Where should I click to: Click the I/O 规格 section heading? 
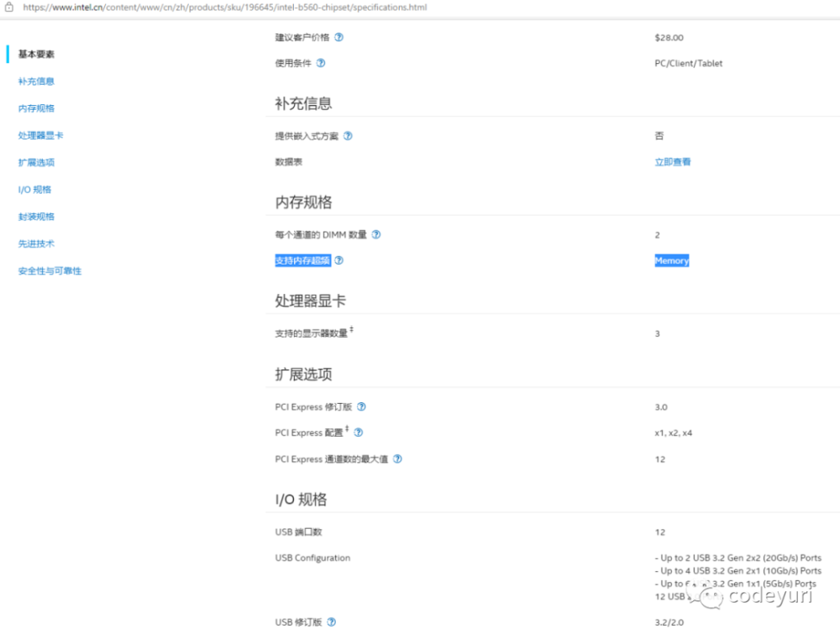point(301,500)
